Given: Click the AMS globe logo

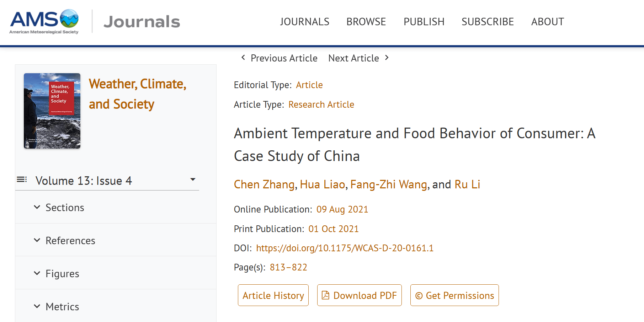Looking at the screenshot, I should pyautogui.click(x=69, y=18).
